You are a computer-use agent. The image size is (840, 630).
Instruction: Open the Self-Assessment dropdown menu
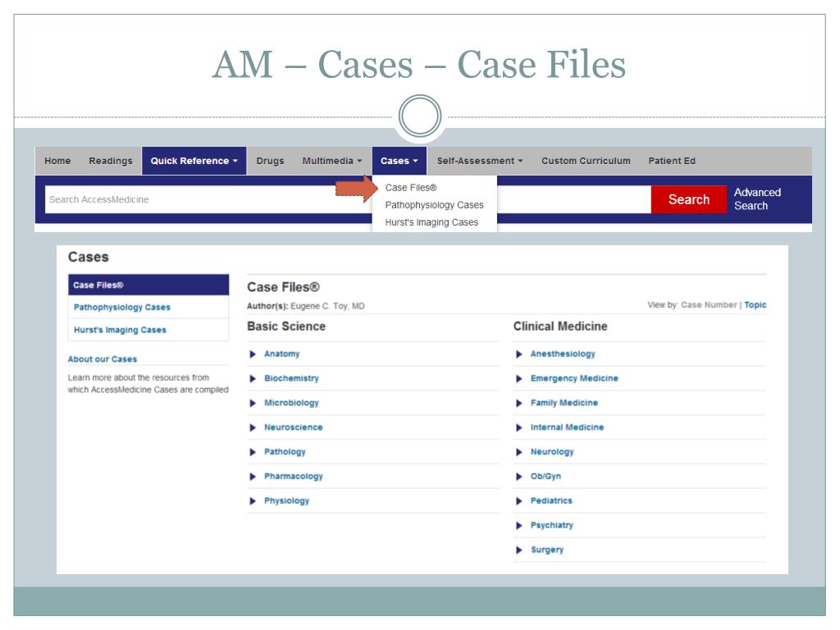[479, 161]
